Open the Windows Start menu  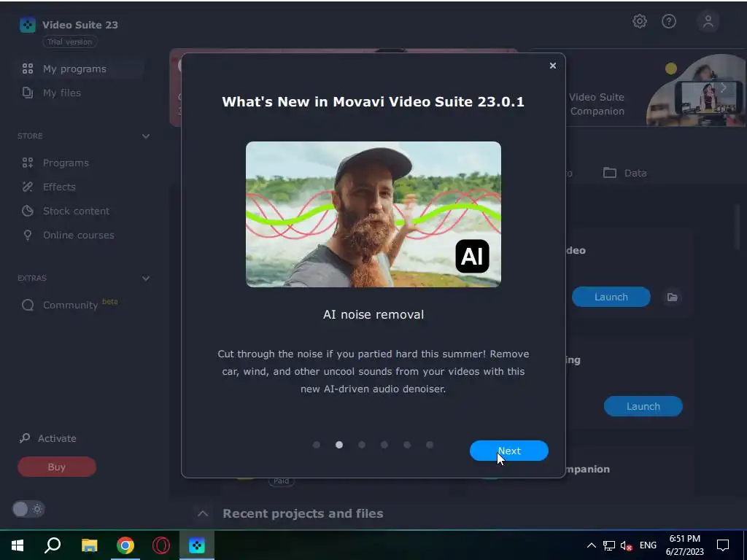18,545
